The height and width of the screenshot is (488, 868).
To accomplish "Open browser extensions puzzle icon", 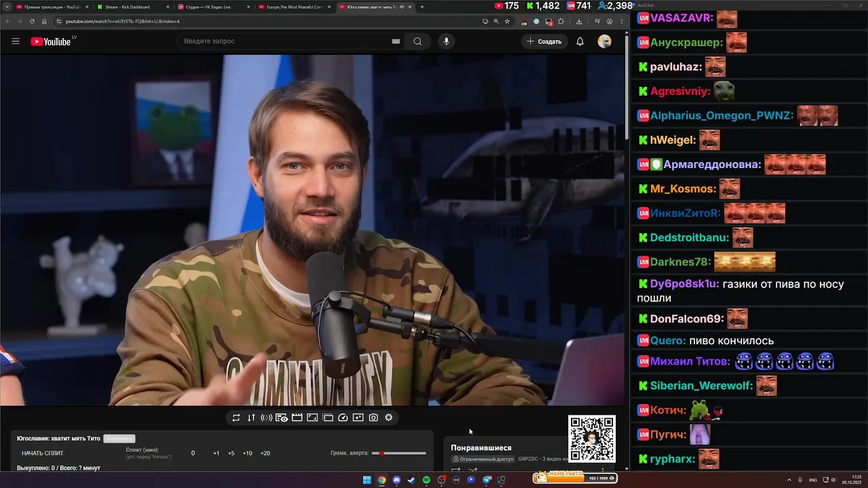I will point(561,21).
